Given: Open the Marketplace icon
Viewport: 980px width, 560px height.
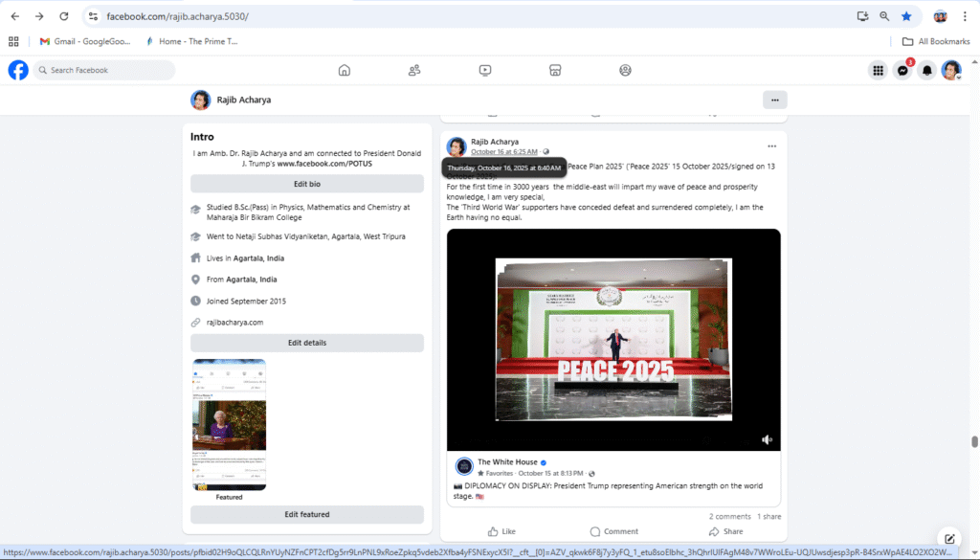Looking at the screenshot, I should pos(554,70).
